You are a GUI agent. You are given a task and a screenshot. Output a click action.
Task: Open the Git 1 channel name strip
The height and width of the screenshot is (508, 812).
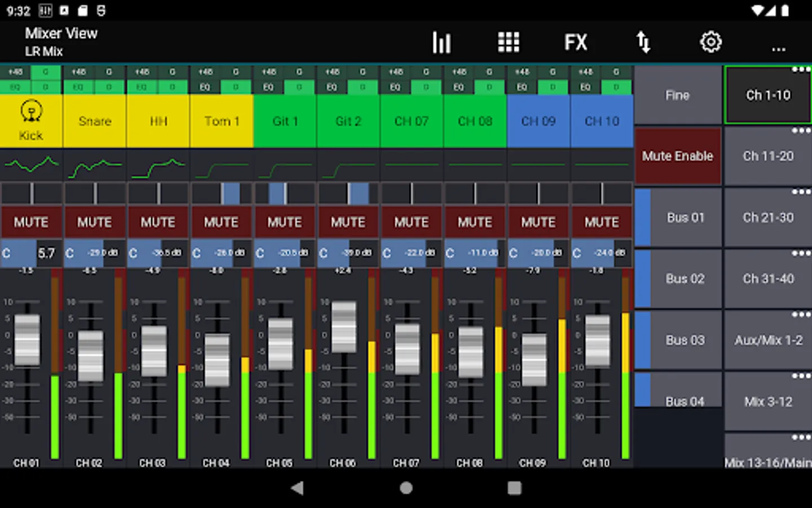coord(285,121)
